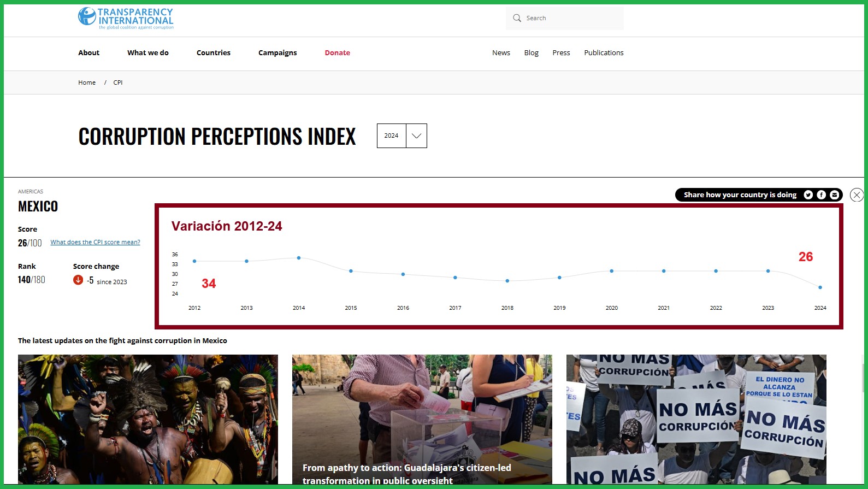Click Share how your country is doing

(x=740, y=195)
